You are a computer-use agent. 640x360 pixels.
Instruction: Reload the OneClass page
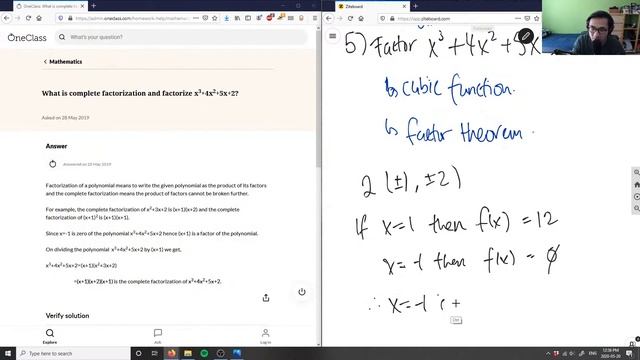[x=28, y=18]
